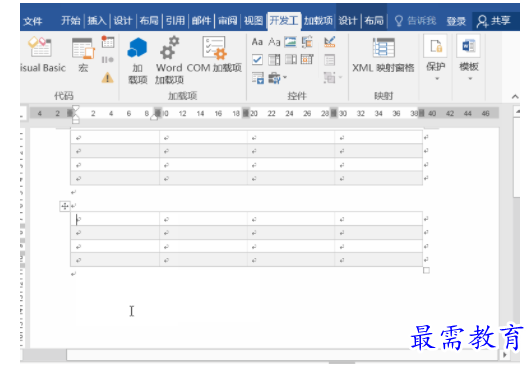This screenshot has height=369, width=532.
Task: Click the 登录 sign-in link
Action: (x=456, y=21)
